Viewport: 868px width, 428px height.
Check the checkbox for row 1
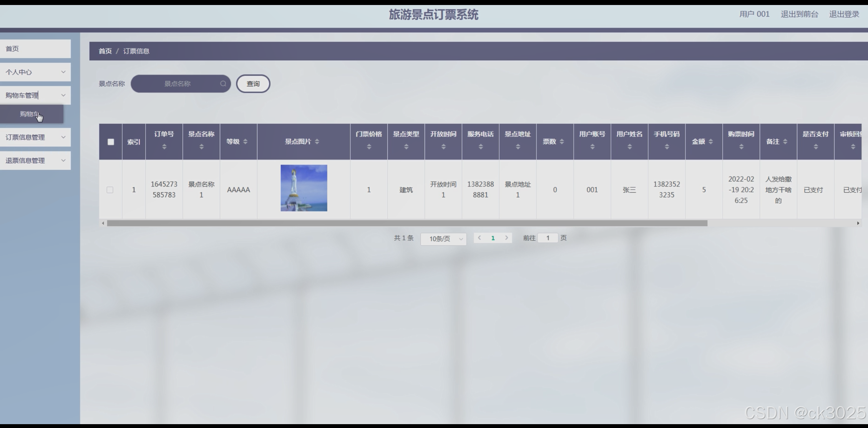pyautogui.click(x=110, y=190)
